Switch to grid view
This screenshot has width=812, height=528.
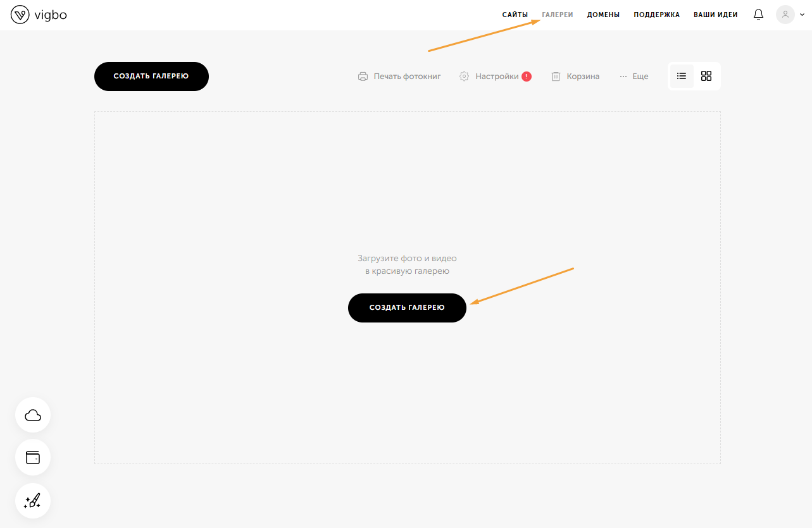click(706, 76)
